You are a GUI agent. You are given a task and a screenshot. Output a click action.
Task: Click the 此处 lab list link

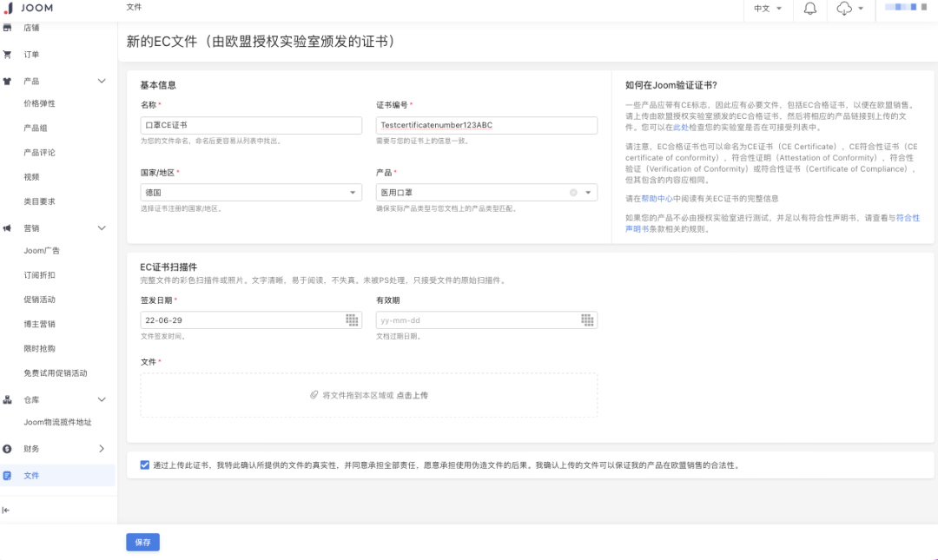click(681, 128)
